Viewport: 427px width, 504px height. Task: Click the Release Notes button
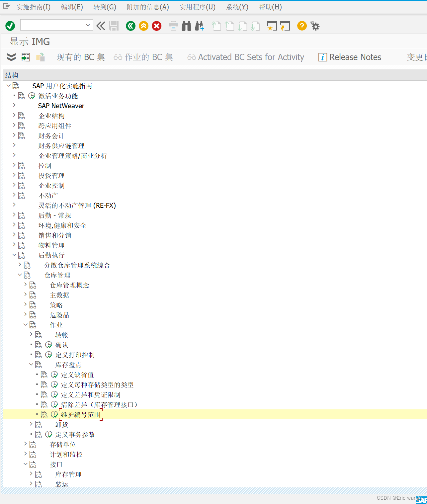[350, 57]
